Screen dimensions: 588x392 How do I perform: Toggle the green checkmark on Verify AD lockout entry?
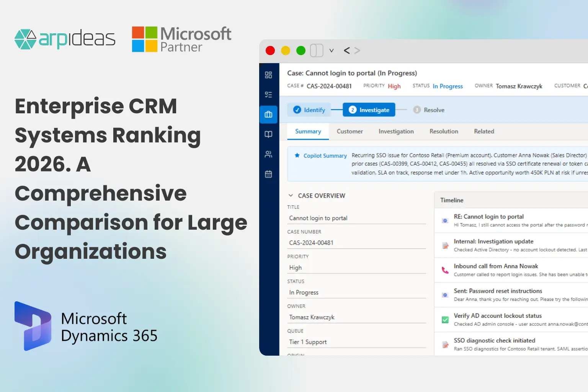[444, 320]
